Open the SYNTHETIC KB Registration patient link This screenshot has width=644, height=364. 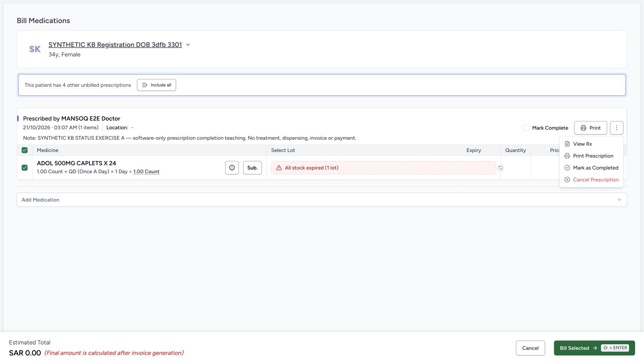pos(115,45)
